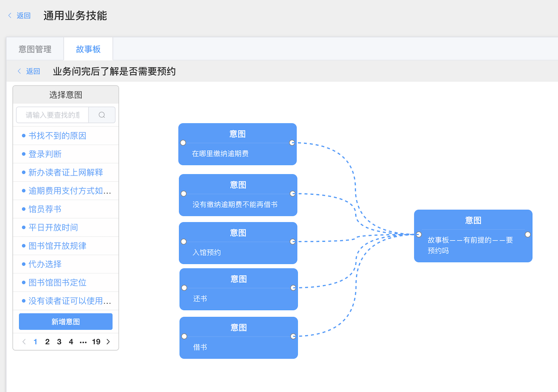Click input port of 在哪里缴纳逾期费 node
558x392 pixels.
tap(183, 143)
